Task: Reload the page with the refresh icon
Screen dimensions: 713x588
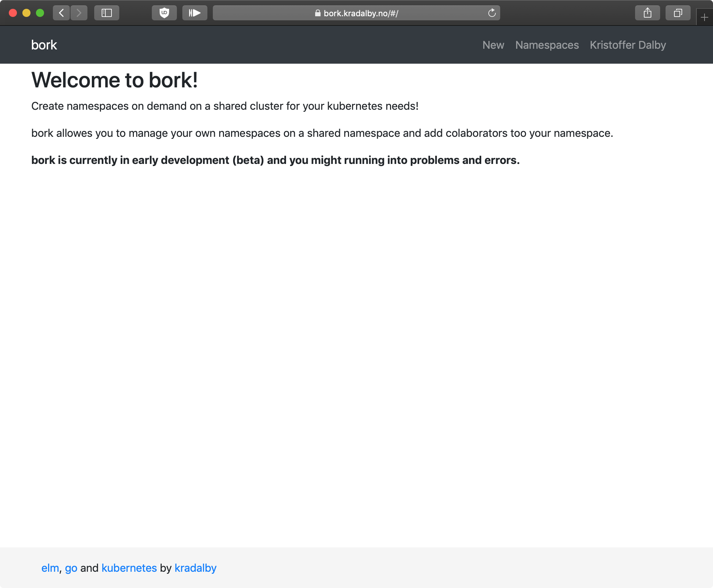Action: (x=492, y=13)
